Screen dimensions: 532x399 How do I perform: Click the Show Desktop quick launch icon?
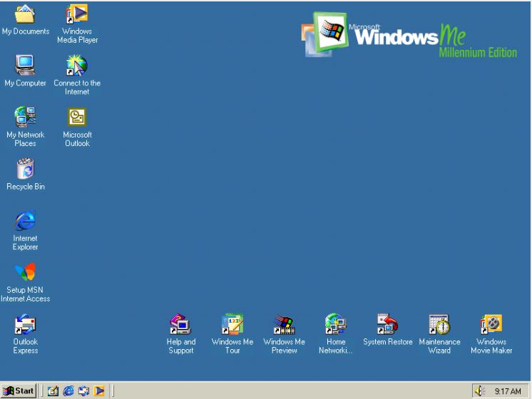(x=53, y=391)
